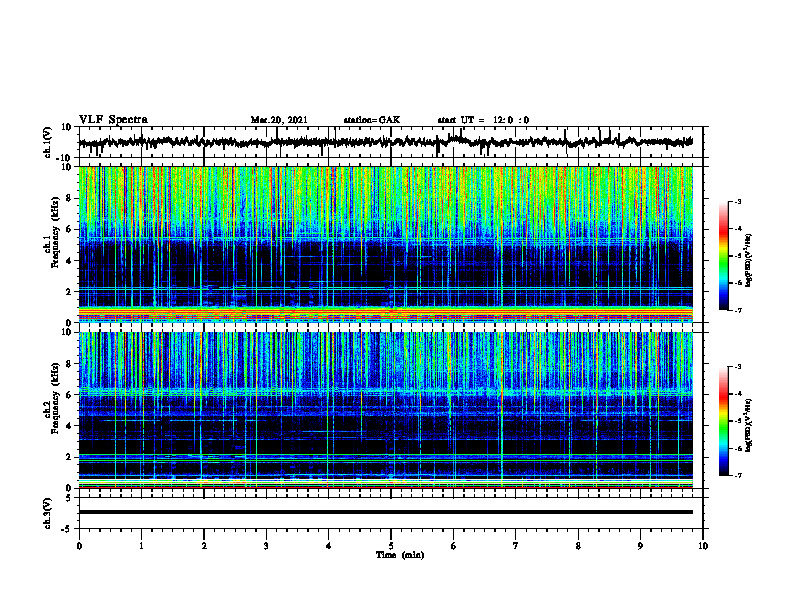This screenshot has height=612, width=792.
Task: Click the "Time (min)" axis title
Action: point(400,555)
